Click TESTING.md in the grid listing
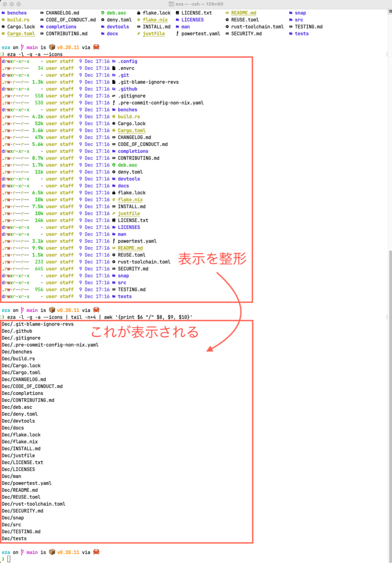The height and width of the screenshot is (563, 392). [x=309, y=27]
